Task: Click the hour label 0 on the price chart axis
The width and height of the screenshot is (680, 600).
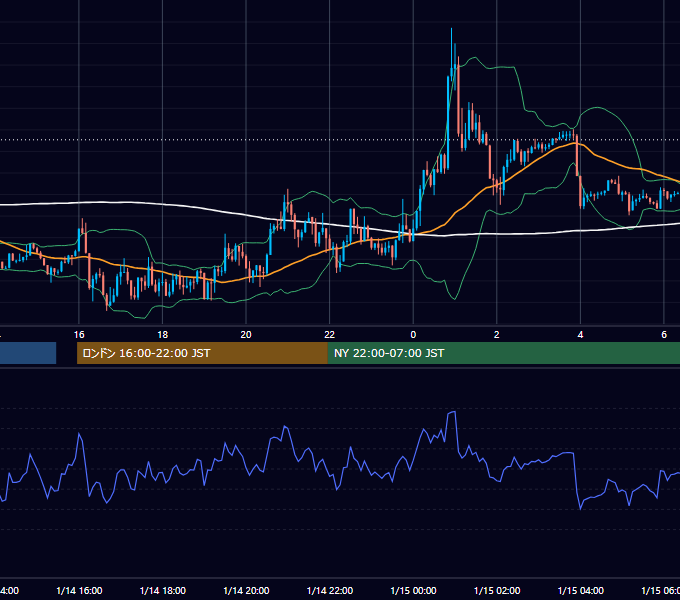Action: (413, 334)
